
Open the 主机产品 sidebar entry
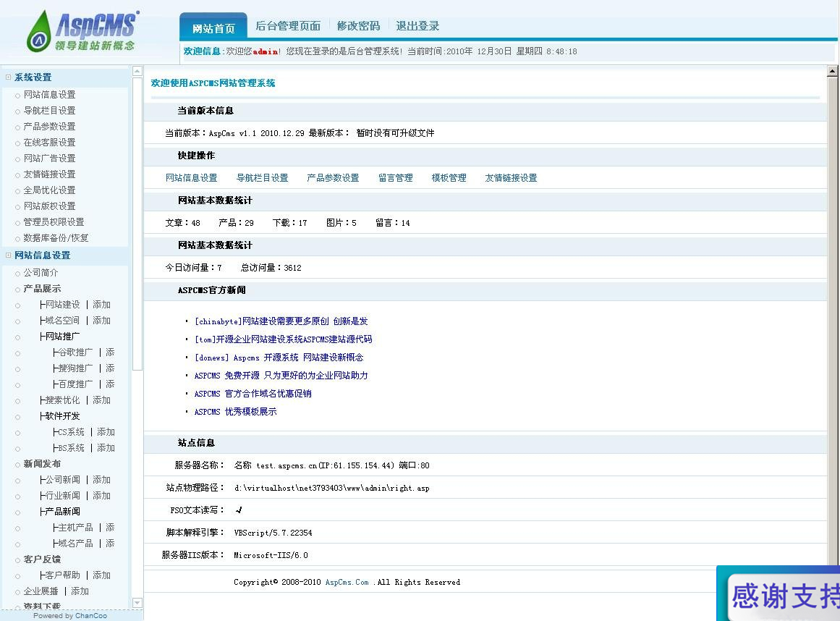tap(75, 528)
